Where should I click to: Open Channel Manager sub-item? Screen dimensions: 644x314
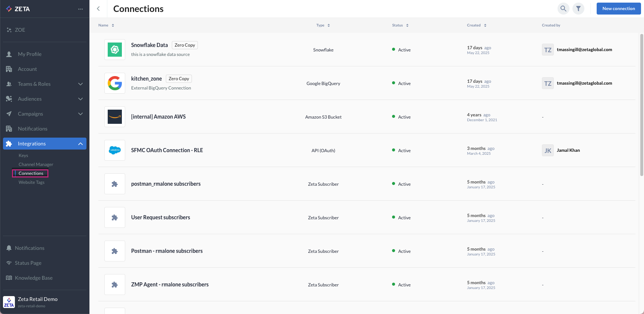[36, 164]
